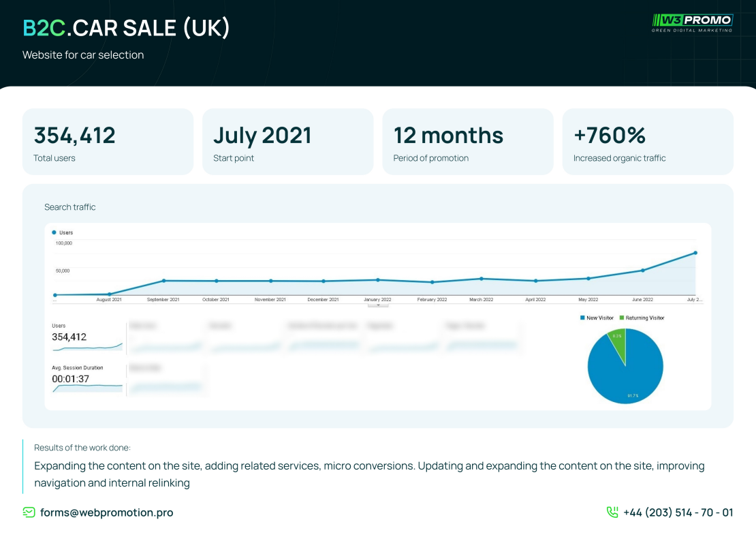Image resolution: width=756 pixels, height=539 pixels.
Task: Click the +44 (203) 514 - 70 - 01 number
Action: pos(678,512)
